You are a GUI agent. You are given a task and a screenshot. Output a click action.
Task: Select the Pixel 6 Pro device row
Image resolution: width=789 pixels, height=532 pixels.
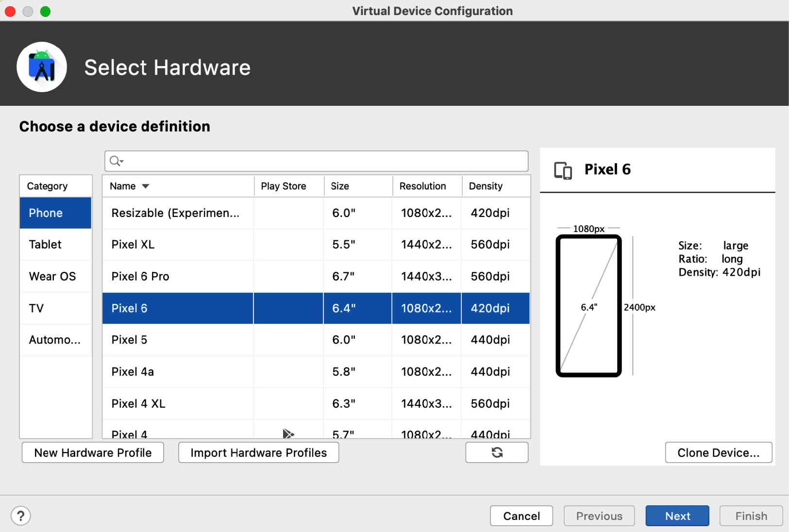316,276
